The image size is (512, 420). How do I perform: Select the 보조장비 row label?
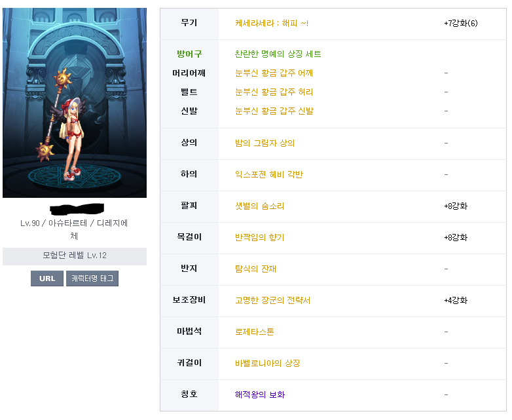tap(189, 299)
